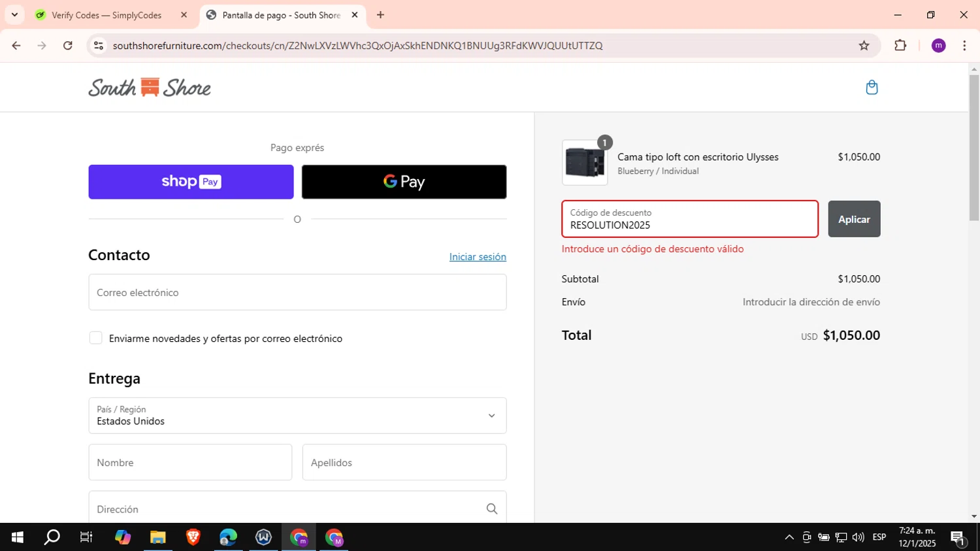Apply the discount code with Aplicar
This screenshot has width=980, height=551.
tap(854, 219)
